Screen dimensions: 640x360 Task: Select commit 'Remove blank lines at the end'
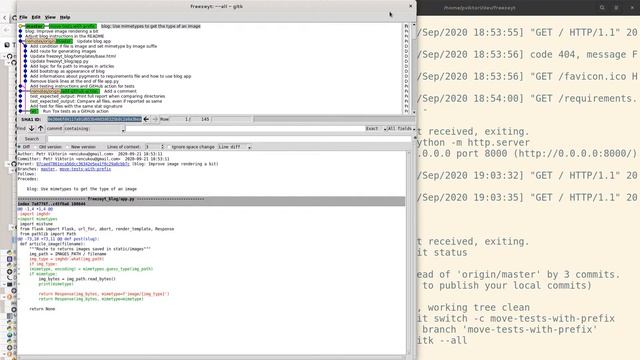(74, 81)
